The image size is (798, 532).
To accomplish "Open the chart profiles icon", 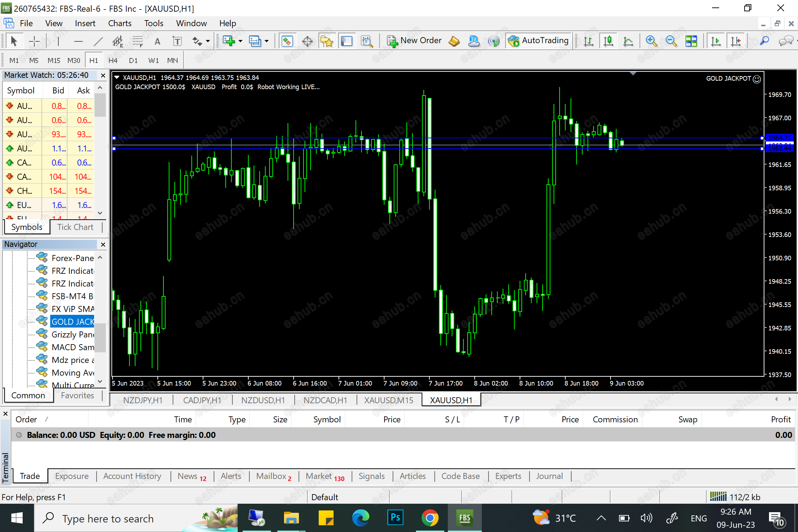I will 255,41.
